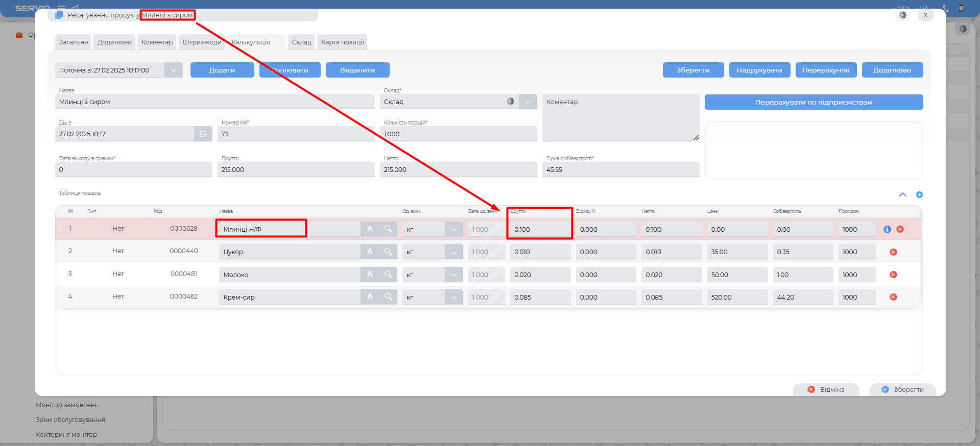Click the Брутто field in the Млинці Н/Ф row
Screen dimensions: 980x446
[539, 229]
